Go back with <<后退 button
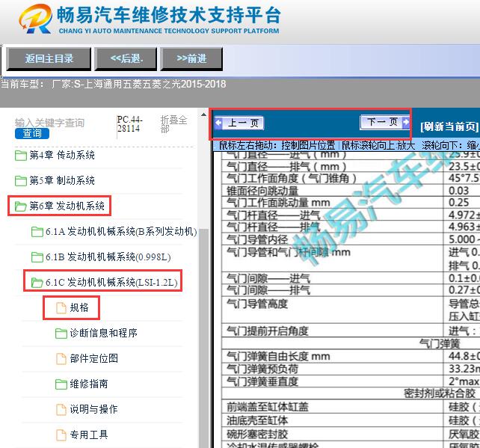The image size is (480, 448). pyautogui.click(x=126, y=58)
